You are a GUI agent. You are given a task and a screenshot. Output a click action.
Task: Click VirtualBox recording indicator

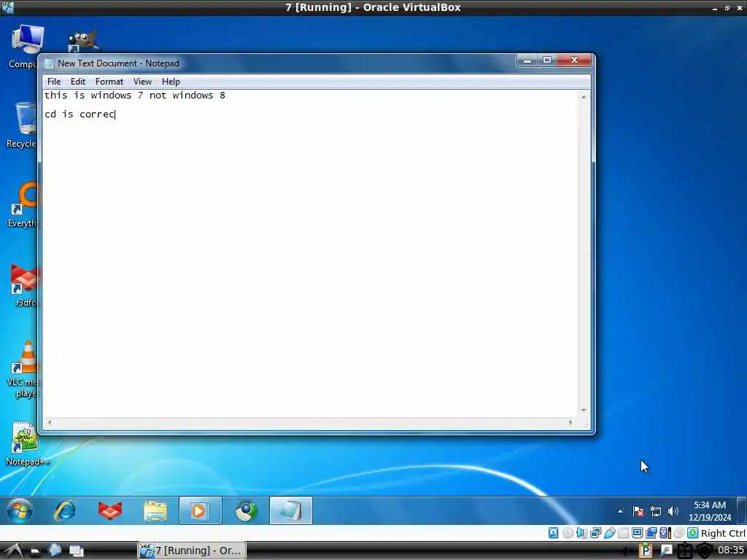[651, 533]
